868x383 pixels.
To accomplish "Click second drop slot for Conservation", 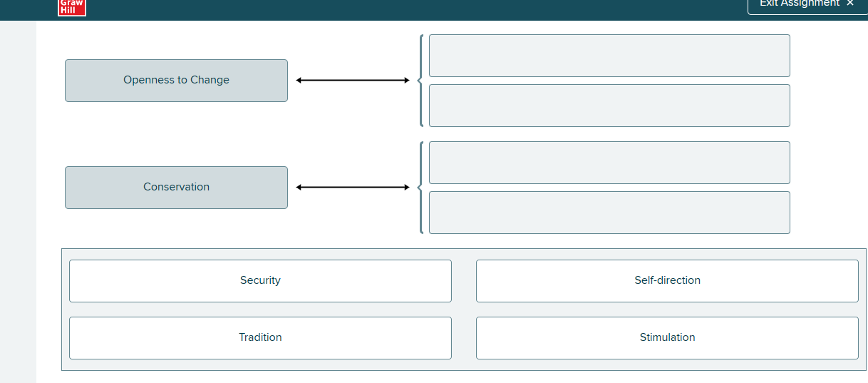I will coord(609,213).
